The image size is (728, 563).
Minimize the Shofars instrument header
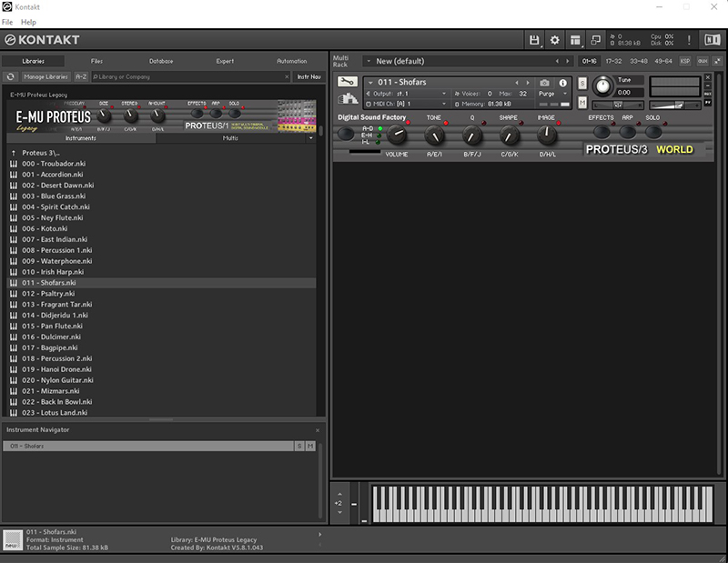click(x=708, y=85)
